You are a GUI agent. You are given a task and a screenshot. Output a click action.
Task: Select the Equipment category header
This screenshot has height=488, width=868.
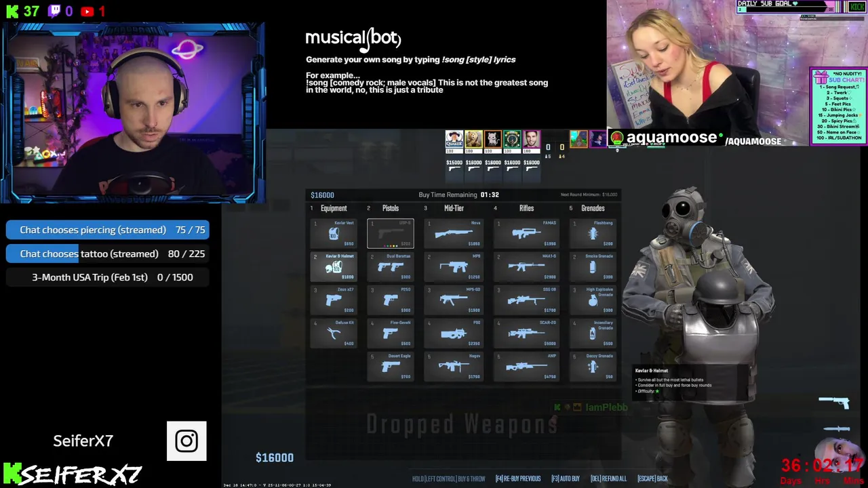(334, 208)
